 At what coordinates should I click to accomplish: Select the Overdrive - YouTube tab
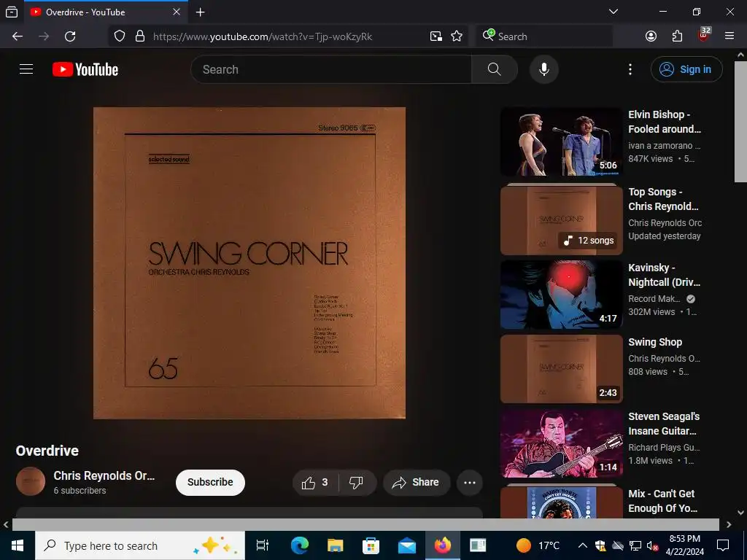(106, 12)
